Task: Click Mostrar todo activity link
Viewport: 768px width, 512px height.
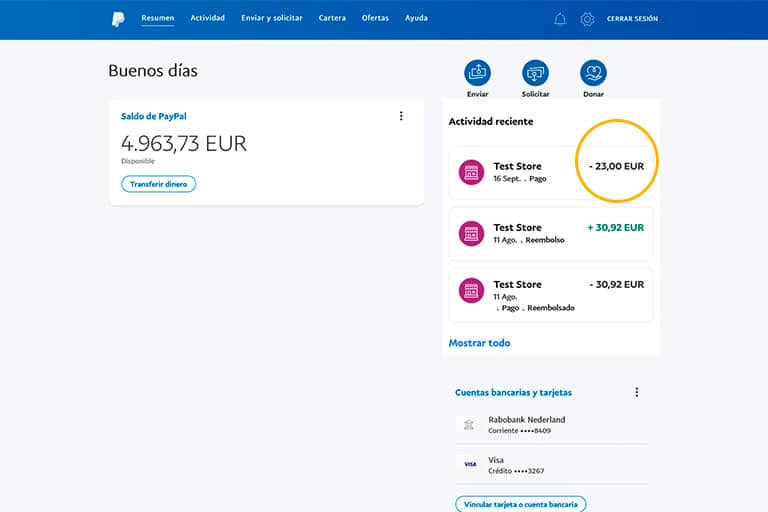Action: pos(480,343)
